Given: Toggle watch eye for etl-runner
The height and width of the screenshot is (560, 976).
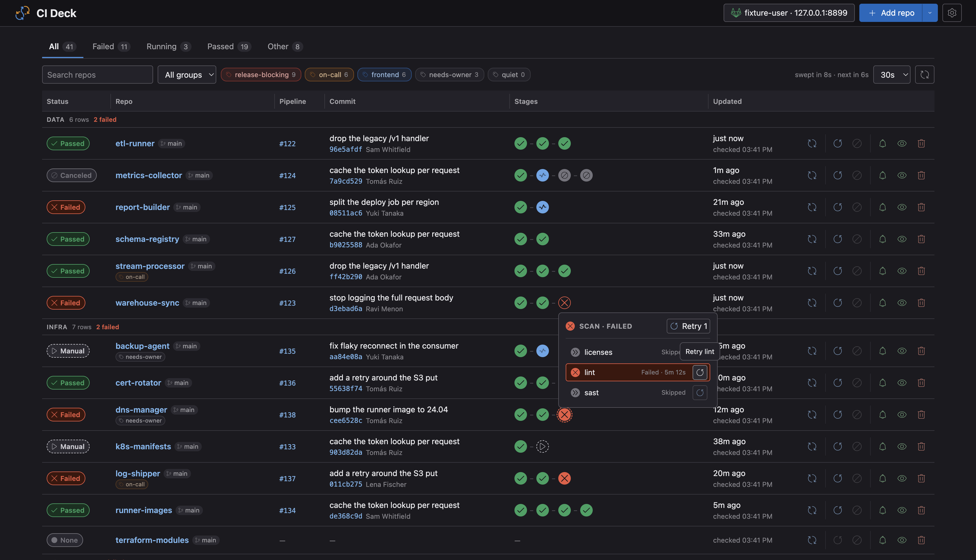Looking at the screenshot, I should [x=902, y=143].
